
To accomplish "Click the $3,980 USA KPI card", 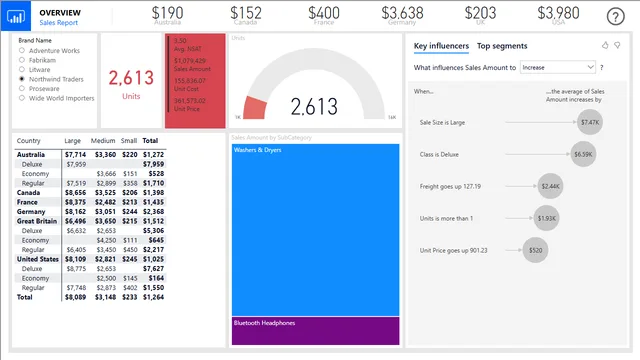I will 558,16.
